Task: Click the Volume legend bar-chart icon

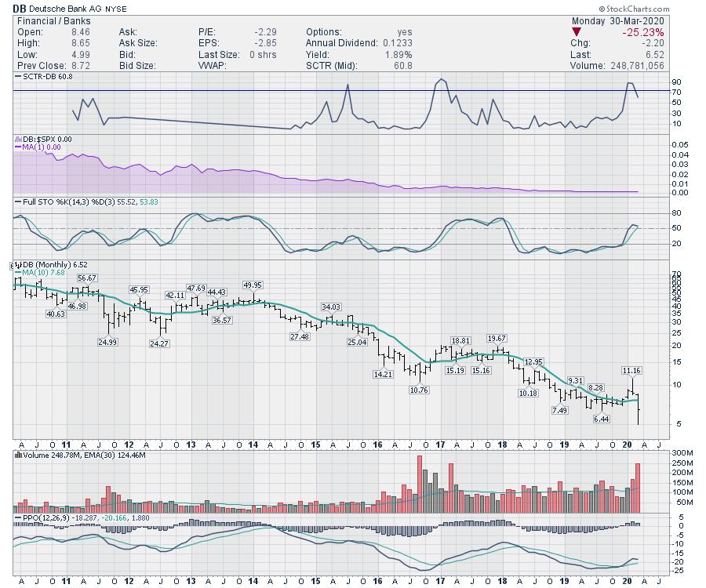Action: (x=17, y=454)
